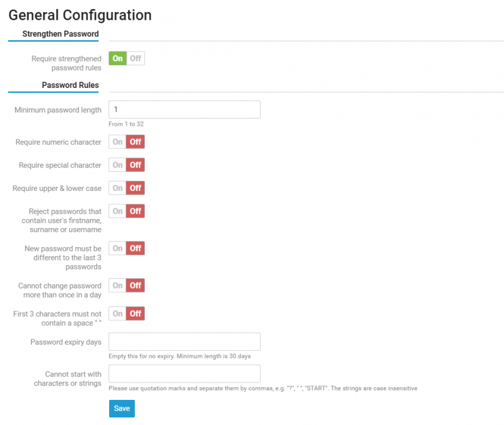
Task: Click the Password expiry days field
Action: point(184,341)
